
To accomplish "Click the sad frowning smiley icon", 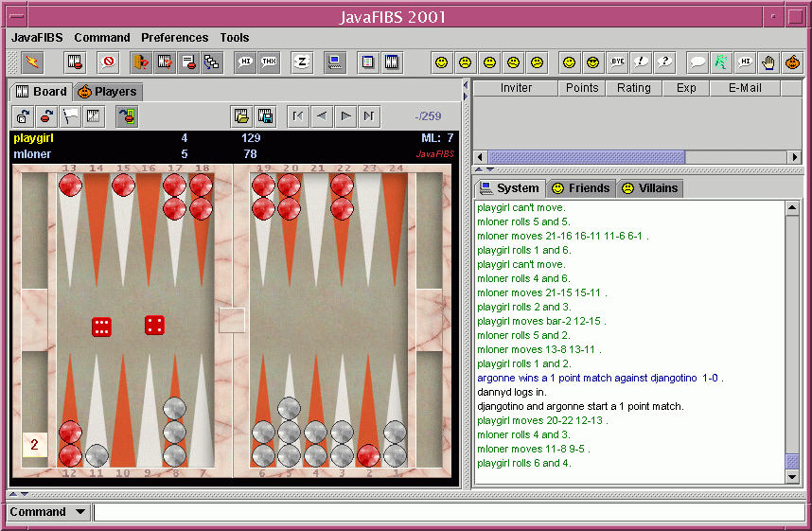I will (x=465, y=62).
